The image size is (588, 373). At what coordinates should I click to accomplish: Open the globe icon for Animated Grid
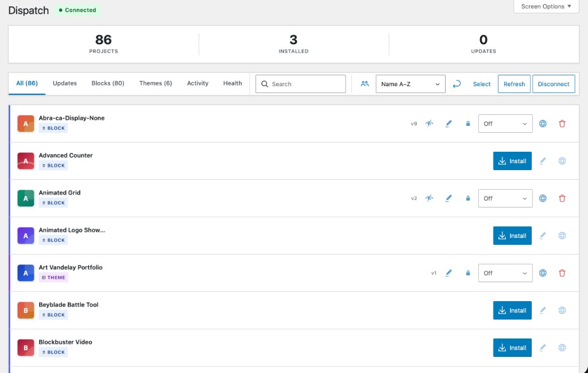tap(543, 198)
